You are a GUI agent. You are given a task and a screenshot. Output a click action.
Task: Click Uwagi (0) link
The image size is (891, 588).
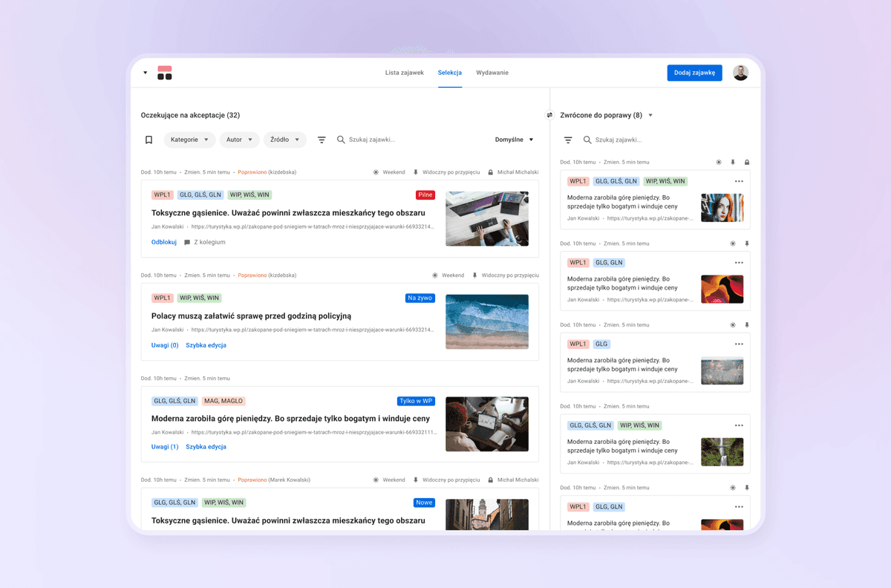click(x=165, y=345)
